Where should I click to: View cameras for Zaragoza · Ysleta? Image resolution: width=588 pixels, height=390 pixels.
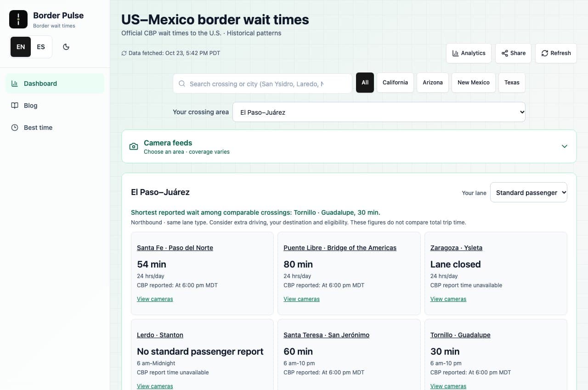point(448,299)
